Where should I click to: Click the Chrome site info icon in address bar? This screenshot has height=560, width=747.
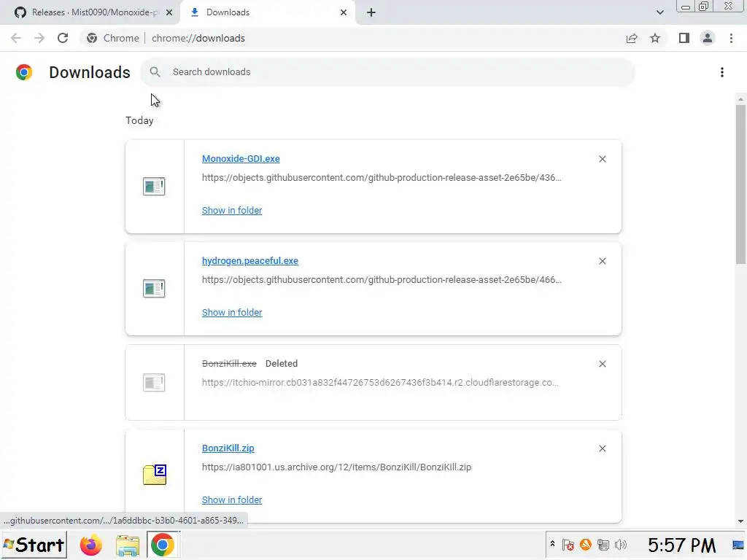(92, 38)
